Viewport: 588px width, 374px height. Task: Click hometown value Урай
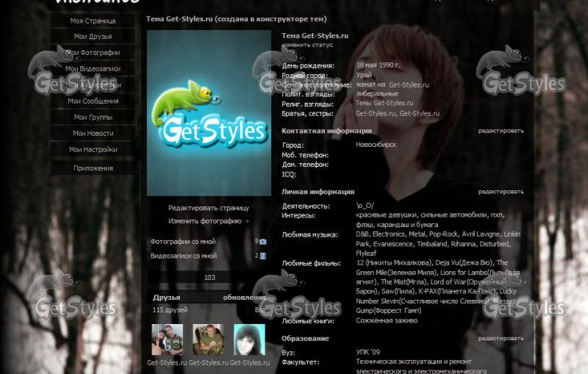click(x=364, y=75)
